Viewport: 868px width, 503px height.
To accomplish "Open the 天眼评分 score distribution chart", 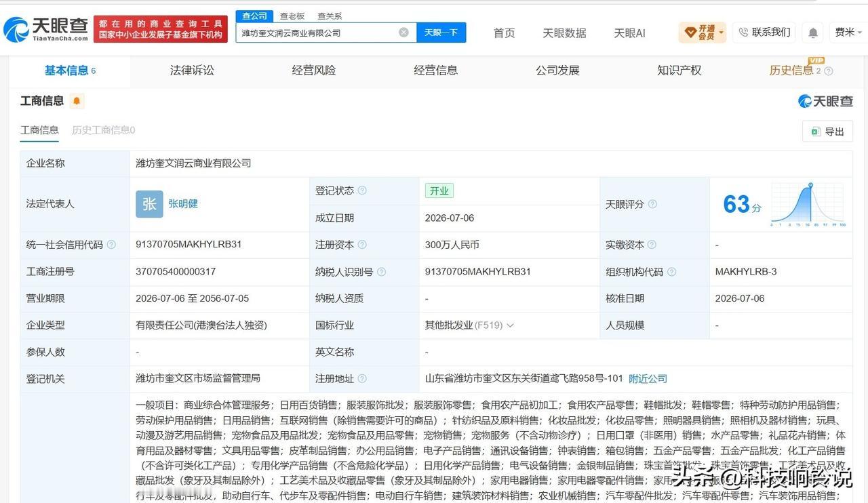I will point(808,204).
